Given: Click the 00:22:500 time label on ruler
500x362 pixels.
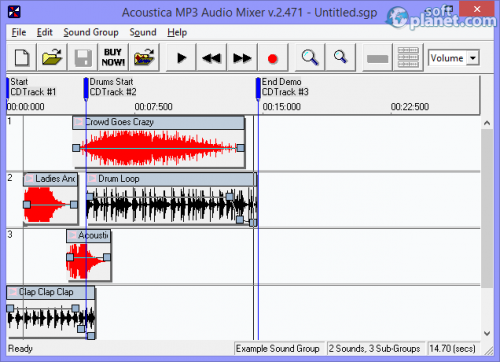Looking at the screenshot, I should 410,107.
